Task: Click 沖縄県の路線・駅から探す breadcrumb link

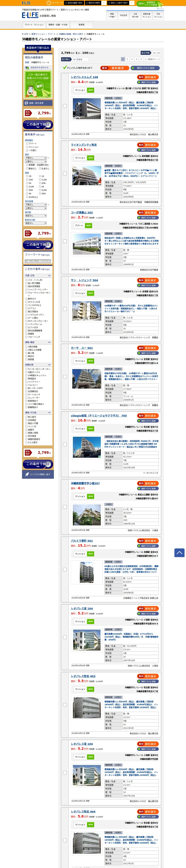Action: tap(71, 34)
